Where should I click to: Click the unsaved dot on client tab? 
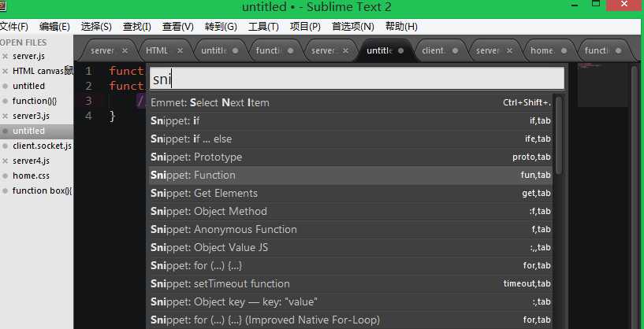pyautogui.click(x=455, y=50)
